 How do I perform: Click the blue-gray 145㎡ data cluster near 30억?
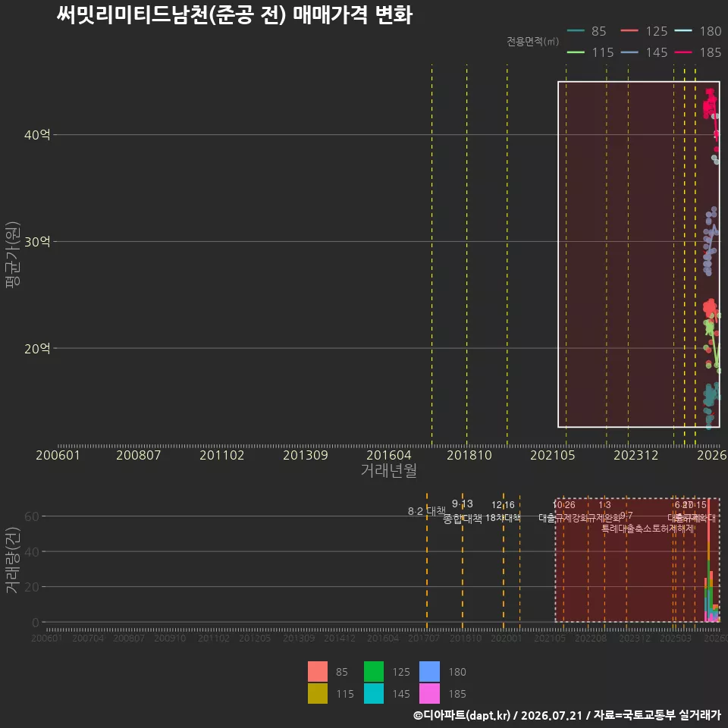pos(710,241)
